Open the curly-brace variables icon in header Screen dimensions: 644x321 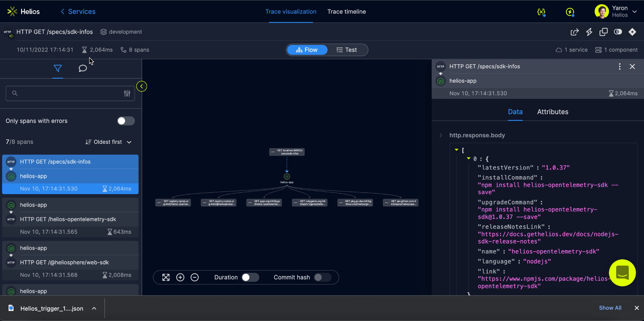(x=541, y=12)
